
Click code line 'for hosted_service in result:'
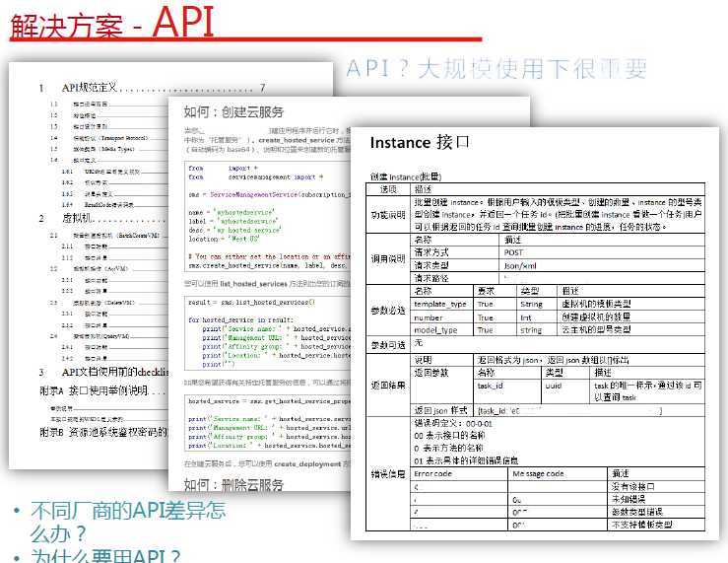pos(240,319)
